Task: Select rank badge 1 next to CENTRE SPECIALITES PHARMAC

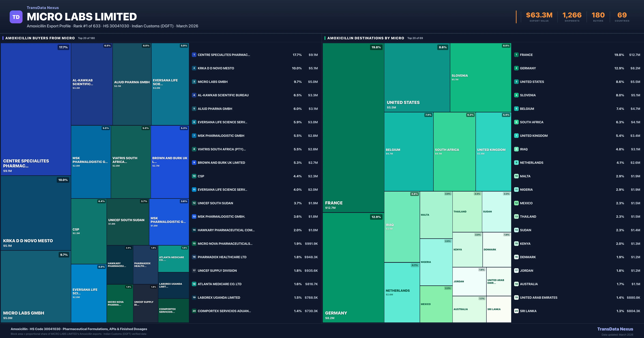Action: [x=194, y=54]
